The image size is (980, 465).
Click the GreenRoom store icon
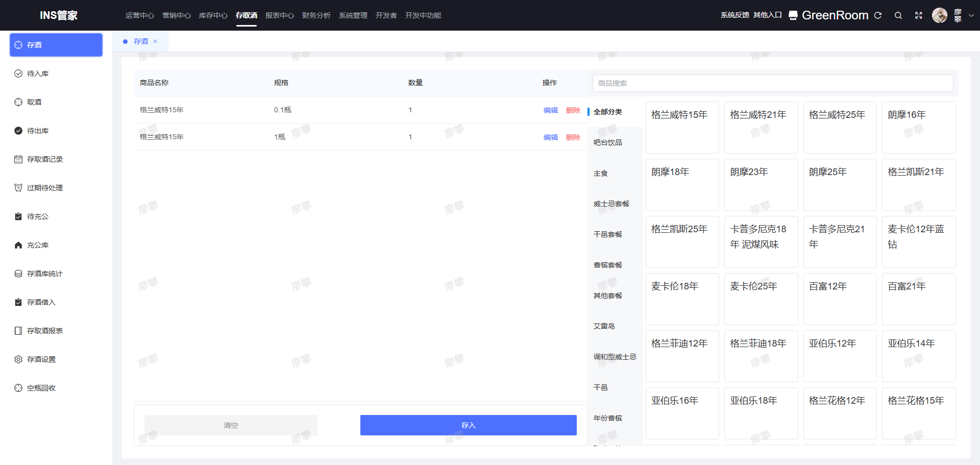point(793,15)
